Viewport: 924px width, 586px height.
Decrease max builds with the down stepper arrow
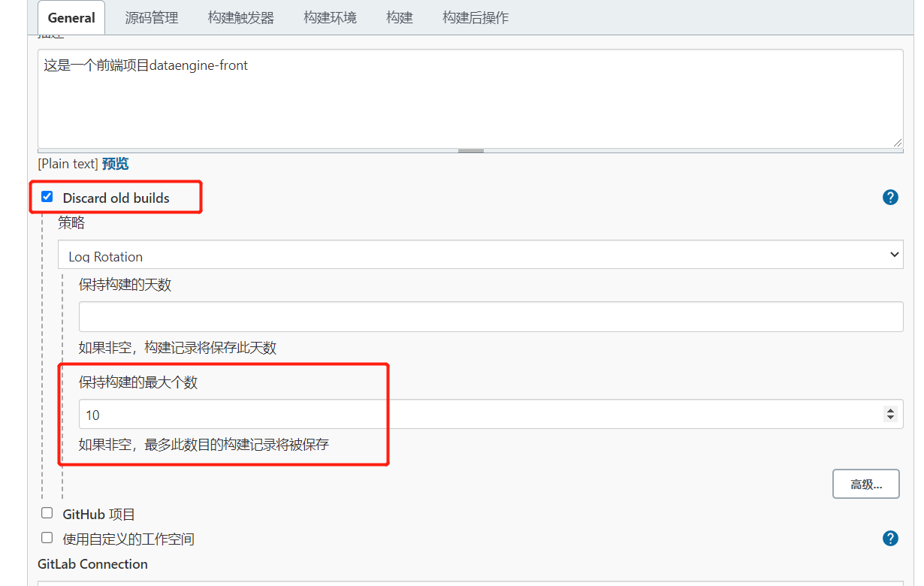(x=890, y=418)
